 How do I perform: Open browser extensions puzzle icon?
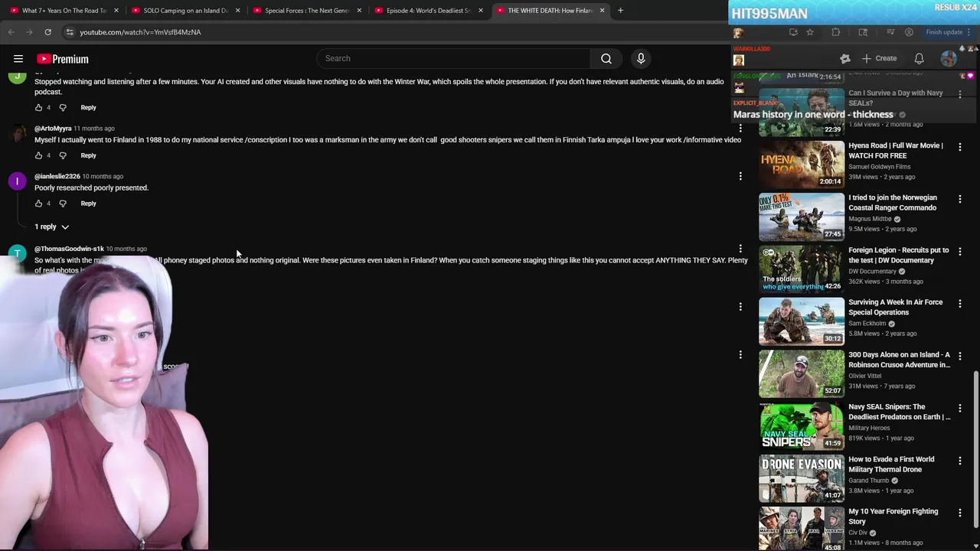coord(836,32)
